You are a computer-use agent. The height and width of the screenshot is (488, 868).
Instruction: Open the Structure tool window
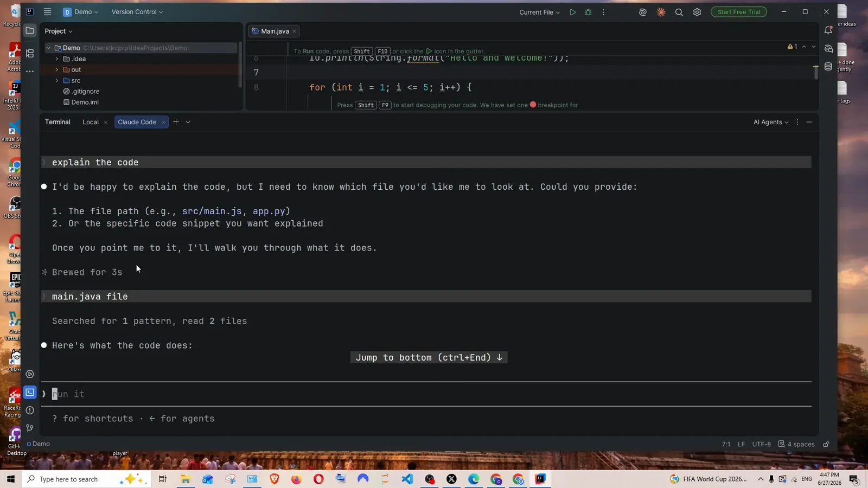(x=30, y=53)
